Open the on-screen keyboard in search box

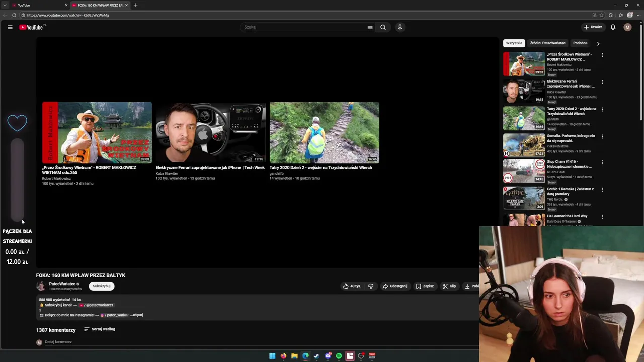370,27
